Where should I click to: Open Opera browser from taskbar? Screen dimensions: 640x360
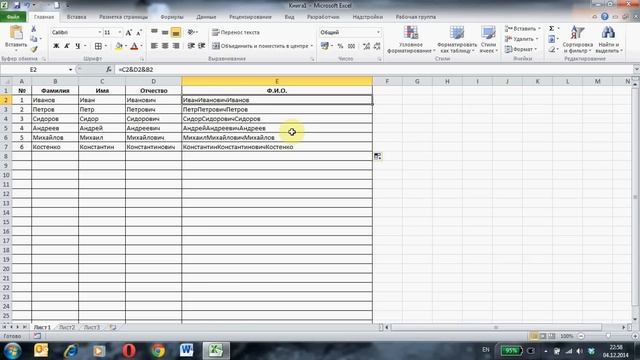(x=129, y=351)
